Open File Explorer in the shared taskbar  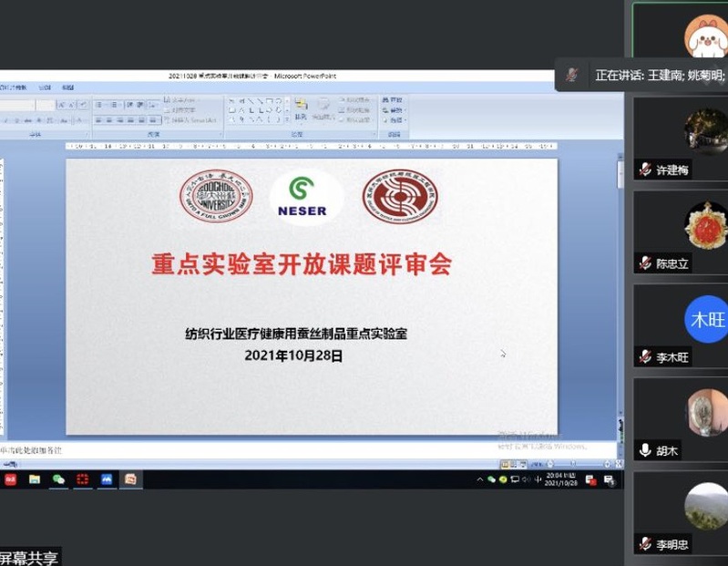(x=35, y=479)
